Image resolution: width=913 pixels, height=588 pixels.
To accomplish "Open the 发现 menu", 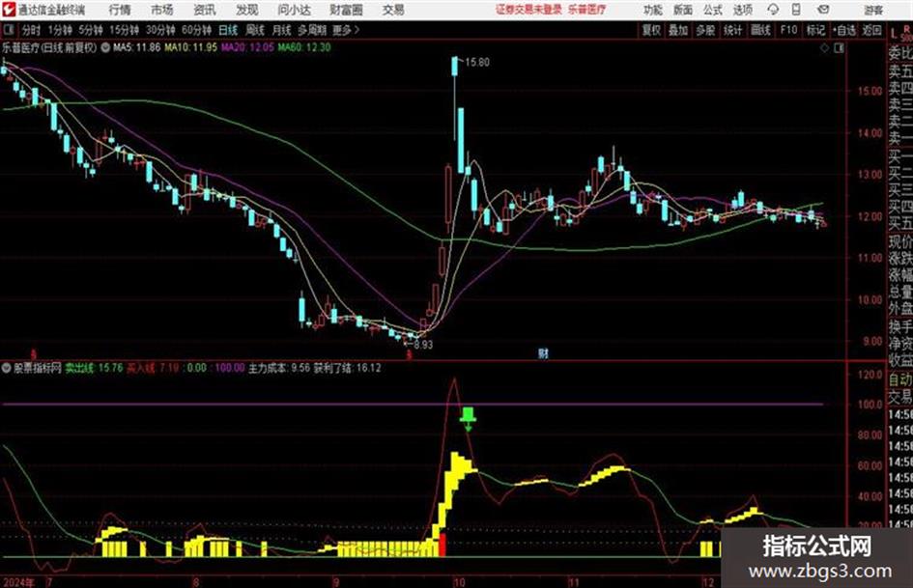I will tap(247, 10).
